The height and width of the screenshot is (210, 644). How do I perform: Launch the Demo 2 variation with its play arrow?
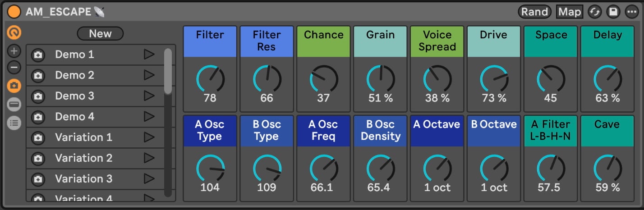click(x=149, y=75)
